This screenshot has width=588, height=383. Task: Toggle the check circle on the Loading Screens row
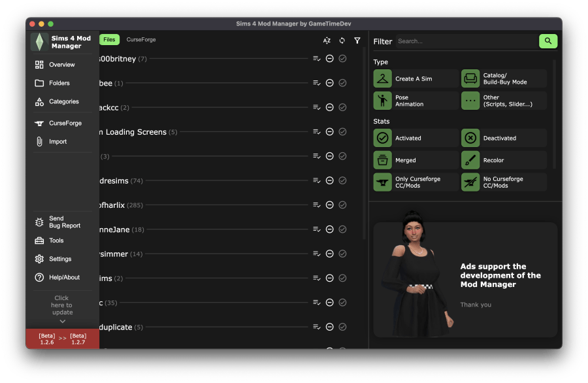click(x=342, y=131)
